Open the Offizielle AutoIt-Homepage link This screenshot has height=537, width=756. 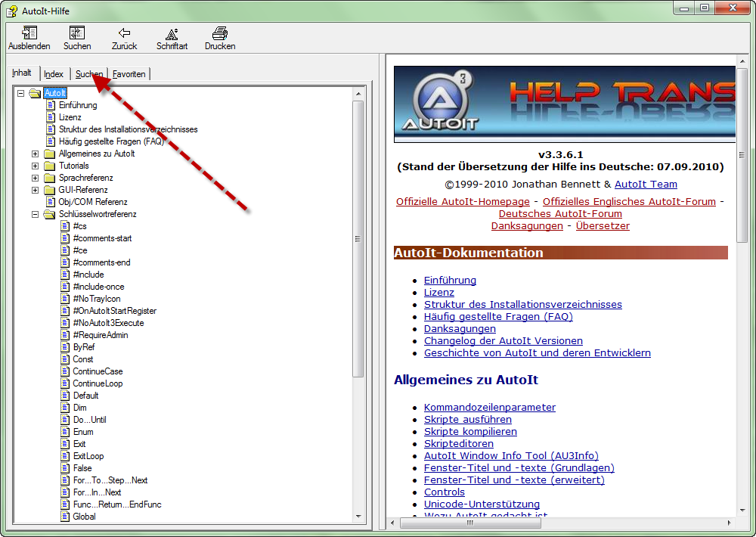click(x=463, y=202)
